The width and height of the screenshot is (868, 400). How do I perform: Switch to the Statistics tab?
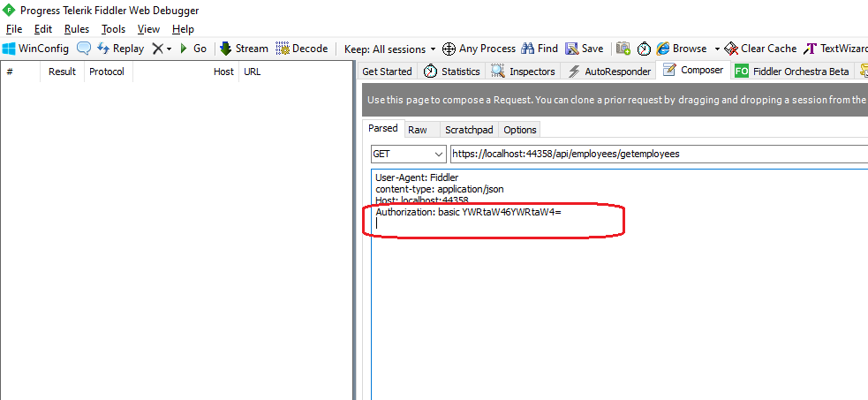[x=452, y=72]
